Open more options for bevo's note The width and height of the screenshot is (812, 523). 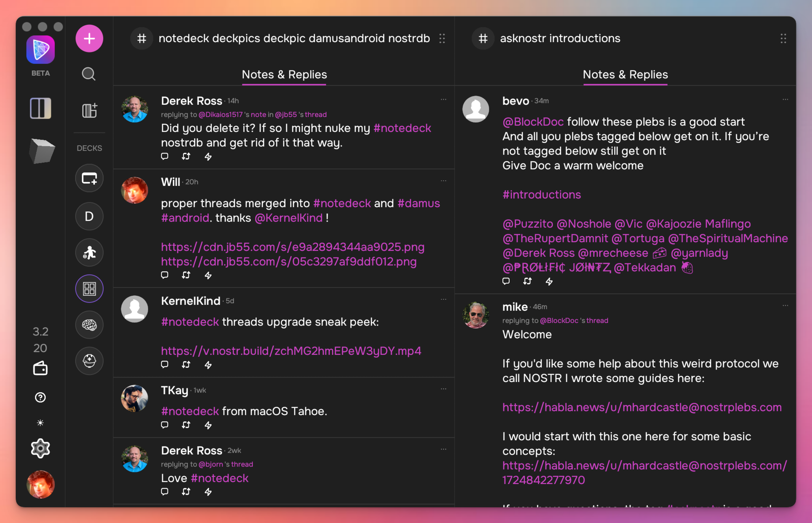tap(785, 99)
